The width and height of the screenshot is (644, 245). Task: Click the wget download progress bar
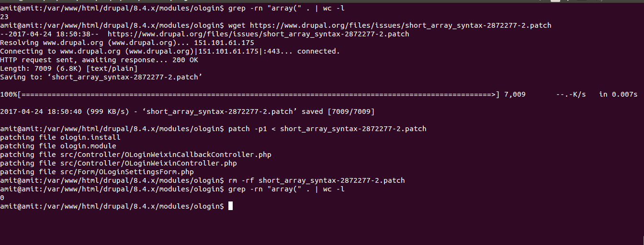(249, 94)
